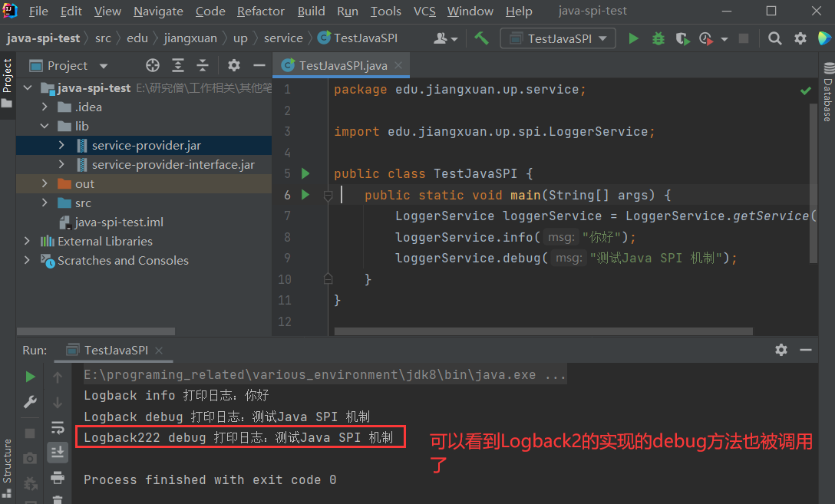835x504 pixels.
Task: Expand service-provider-interface.jar
Action: pos(61,164)
